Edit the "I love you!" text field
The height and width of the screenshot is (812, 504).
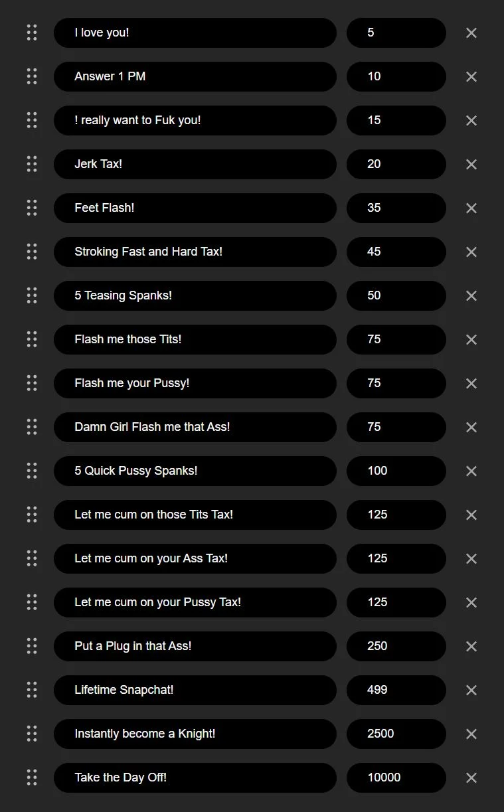click(x=195, y=33)
